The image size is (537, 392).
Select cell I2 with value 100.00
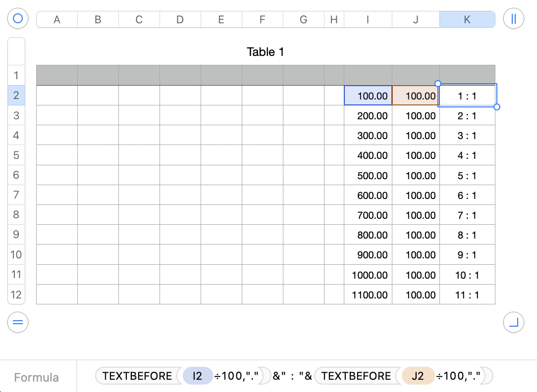(x=368, y=96)
